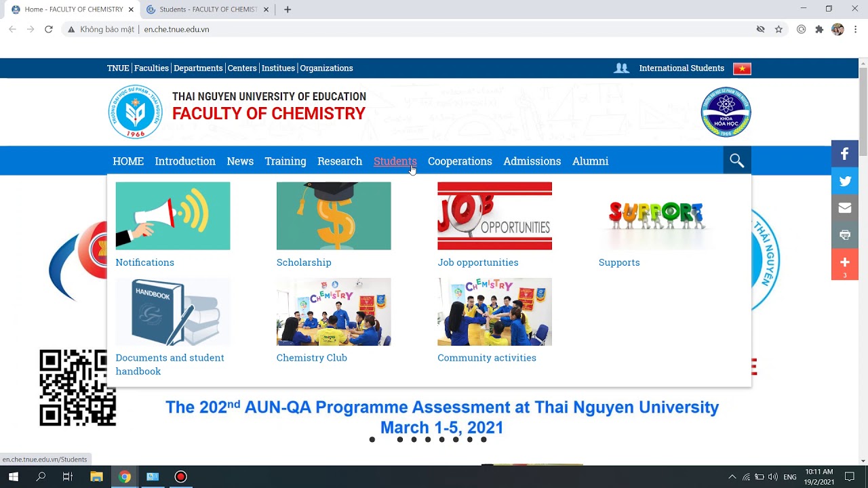This screenshot has width=868, height=488.
Task: Click Departments in top bar
Action: [198, 68]
